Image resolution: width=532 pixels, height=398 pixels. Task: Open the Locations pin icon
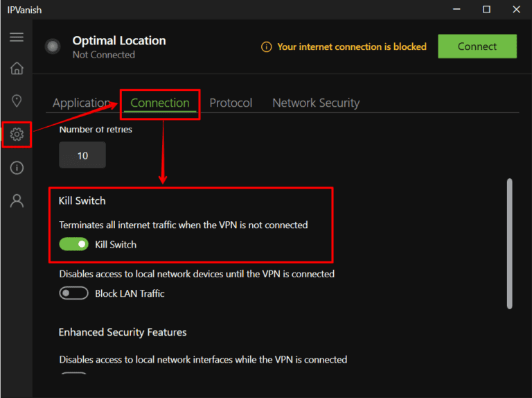(x=17, y=101)
